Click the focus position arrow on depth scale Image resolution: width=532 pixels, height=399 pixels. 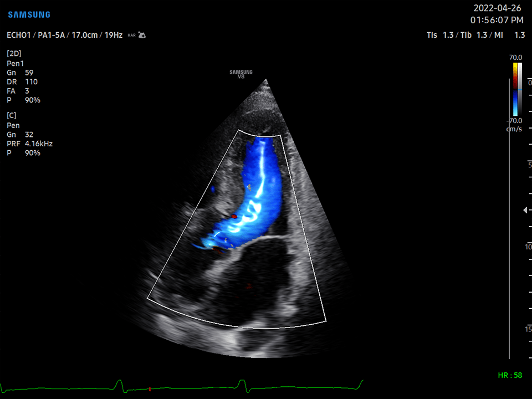point(525,210)
